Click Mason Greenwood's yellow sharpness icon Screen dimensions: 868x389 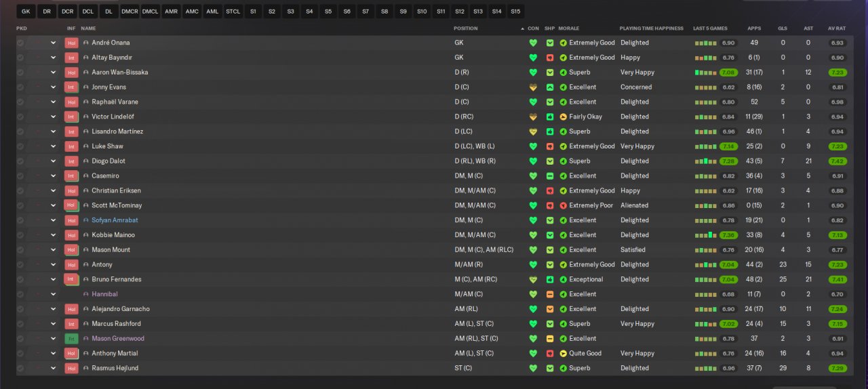[x=550, y=339]
